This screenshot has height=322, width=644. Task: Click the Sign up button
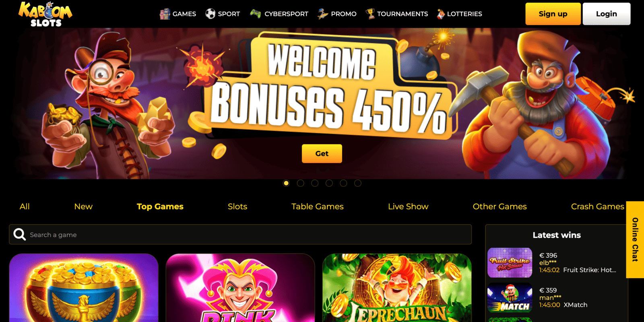pos(553,14)
